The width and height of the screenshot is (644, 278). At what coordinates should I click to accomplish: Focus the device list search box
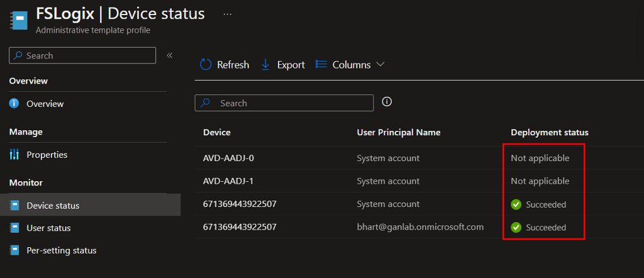click(x=289, y=103)
